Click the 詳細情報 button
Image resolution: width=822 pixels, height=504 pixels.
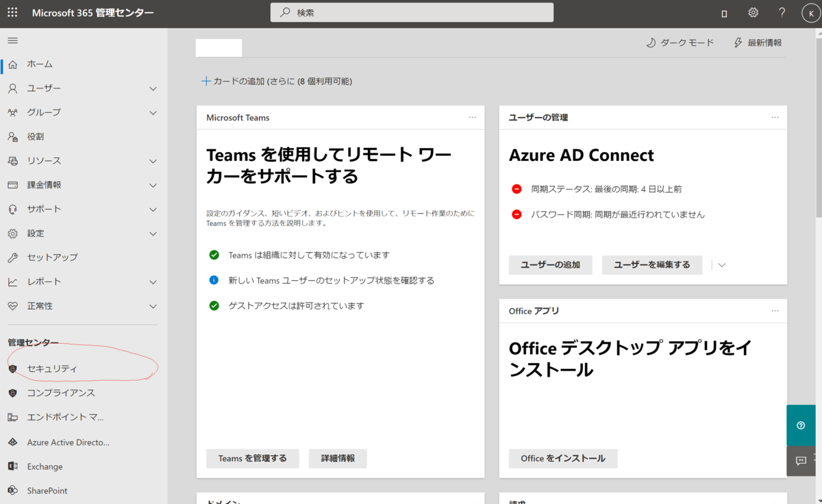338,459
